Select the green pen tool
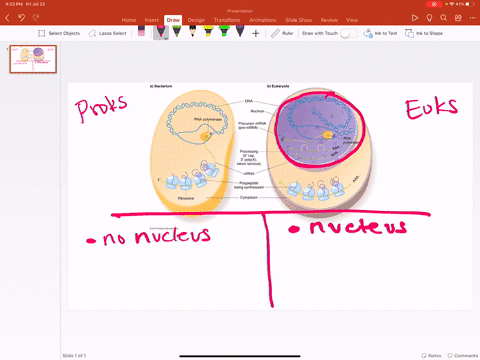Screen dimensions: 480x360 (177, 32)
